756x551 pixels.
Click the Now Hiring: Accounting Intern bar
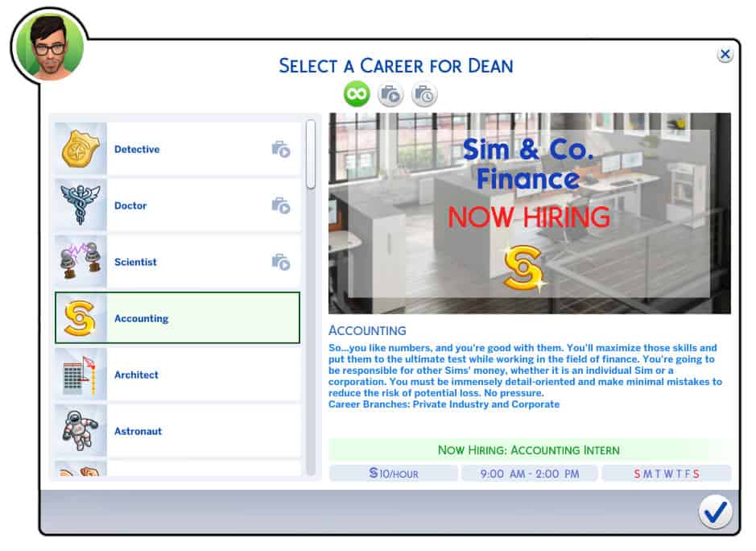pyautogui.click(x=529, y=449)
